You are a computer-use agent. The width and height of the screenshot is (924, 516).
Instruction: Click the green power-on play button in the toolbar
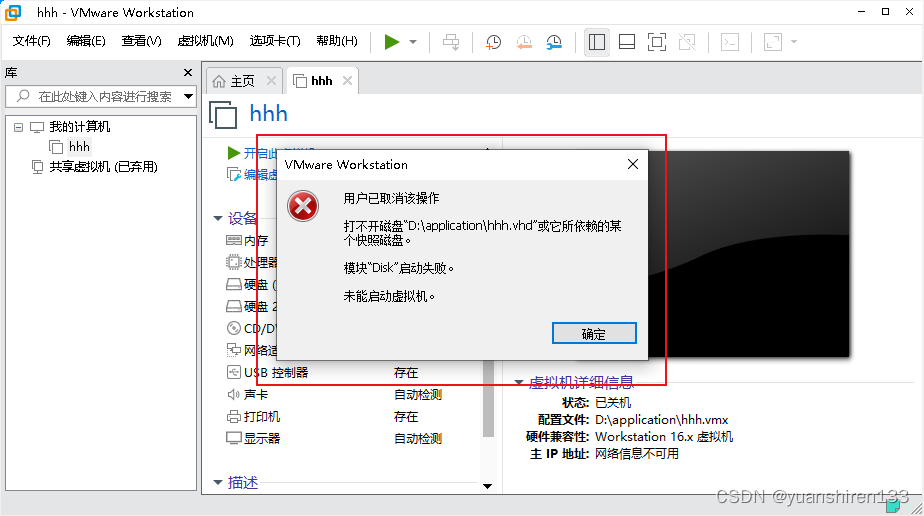392,42
